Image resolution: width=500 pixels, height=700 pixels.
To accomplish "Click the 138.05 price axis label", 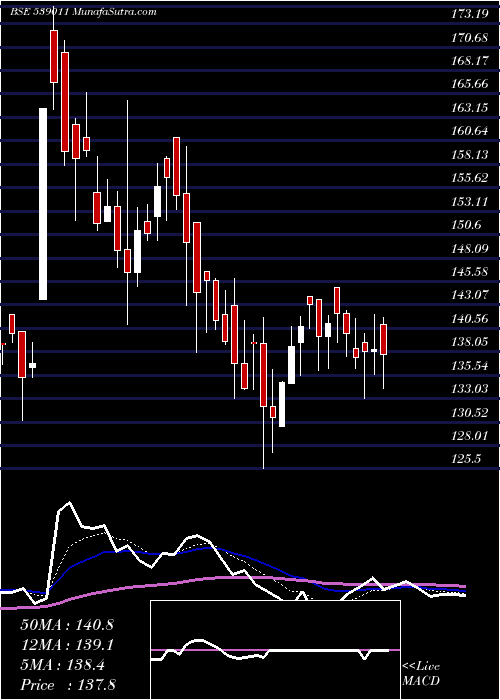I will (470, 342).
